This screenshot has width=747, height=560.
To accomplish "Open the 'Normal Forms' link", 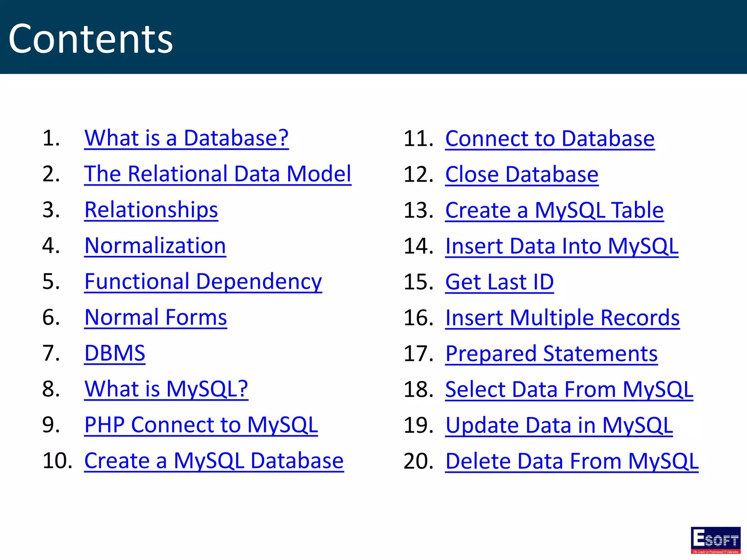I will (155, 317).
